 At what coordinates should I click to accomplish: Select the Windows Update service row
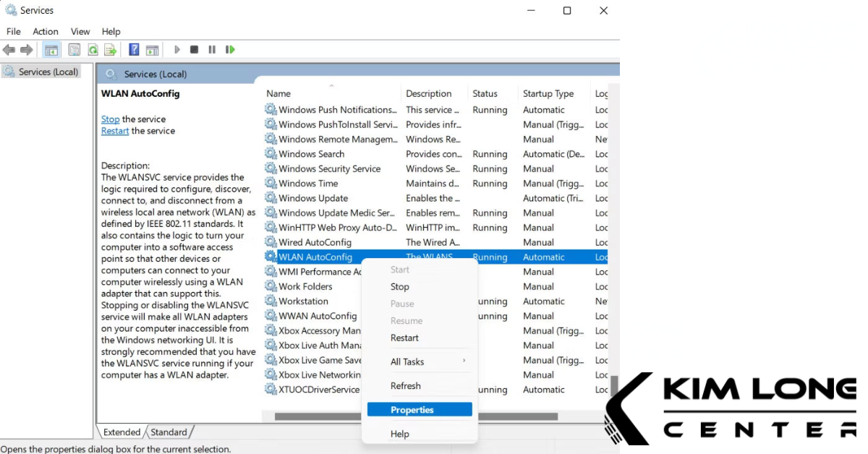(x=313, y=198)
